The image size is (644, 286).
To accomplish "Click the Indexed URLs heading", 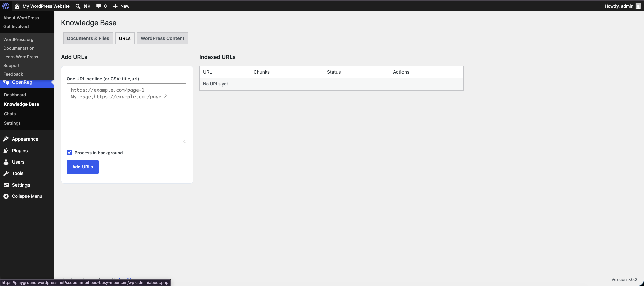I will point(217,57).
